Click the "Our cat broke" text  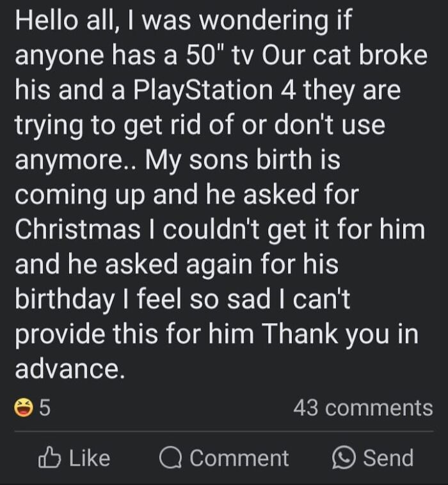pos(353,55)
